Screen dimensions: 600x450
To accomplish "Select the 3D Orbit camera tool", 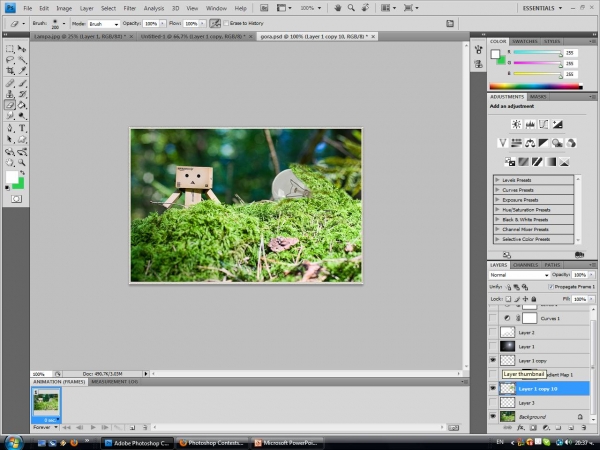I will point(22,152).
